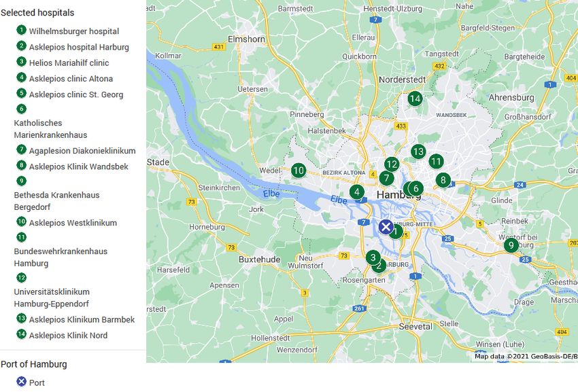This screenshot has width=578, height=392.
Task: Click the Stade label on the map
Action: 158,162
